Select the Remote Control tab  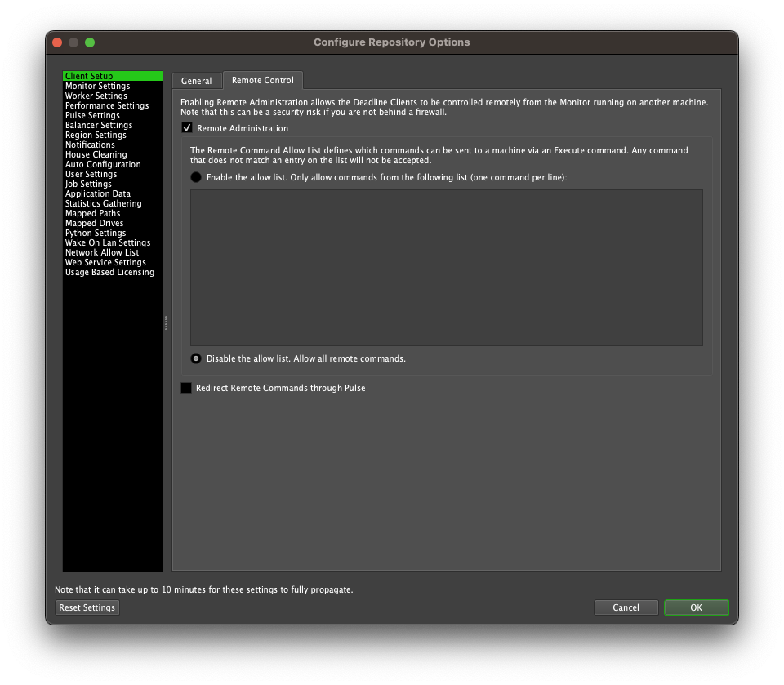pos(263,80)
